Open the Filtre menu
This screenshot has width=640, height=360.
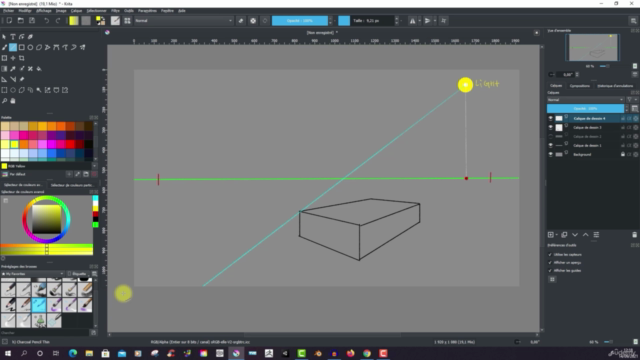pyautogui.click(x=116, y=11)
